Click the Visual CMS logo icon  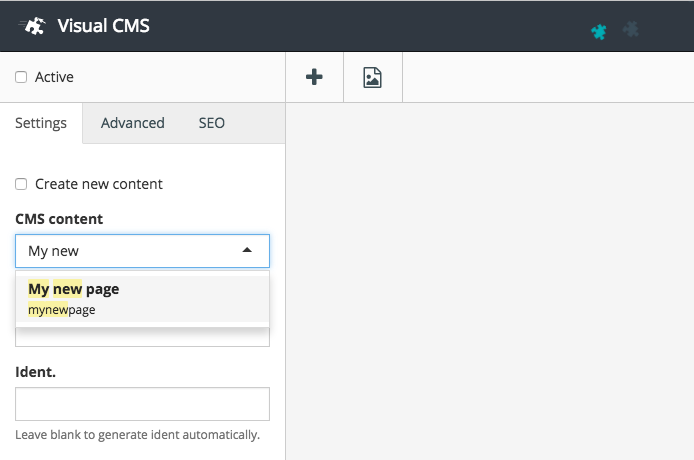[33, 26]
